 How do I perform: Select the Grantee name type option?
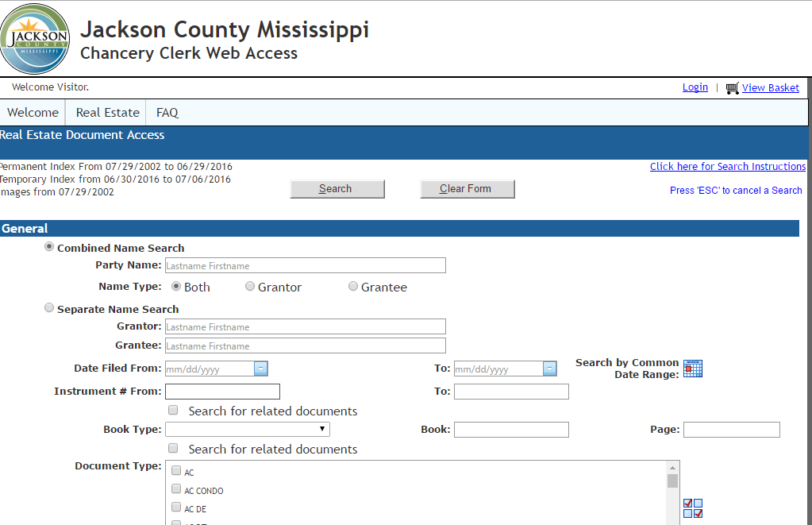(x=353, y=286)
